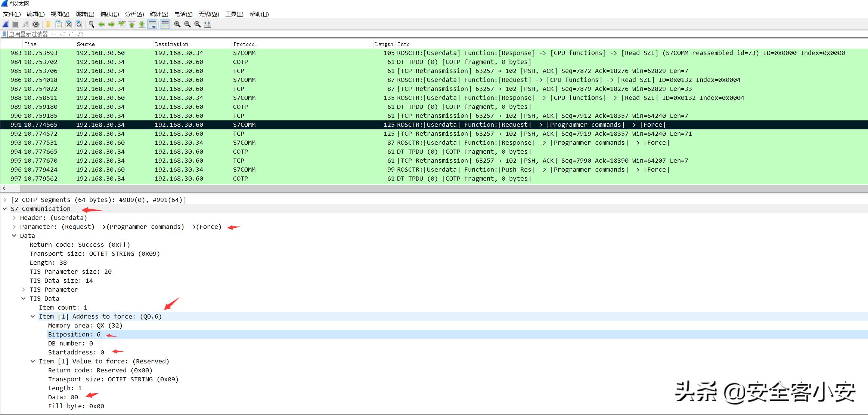This screenshot has height=415, width=868.
Task: Open the 分析(A) menu
Action: [x=134, y=14]
